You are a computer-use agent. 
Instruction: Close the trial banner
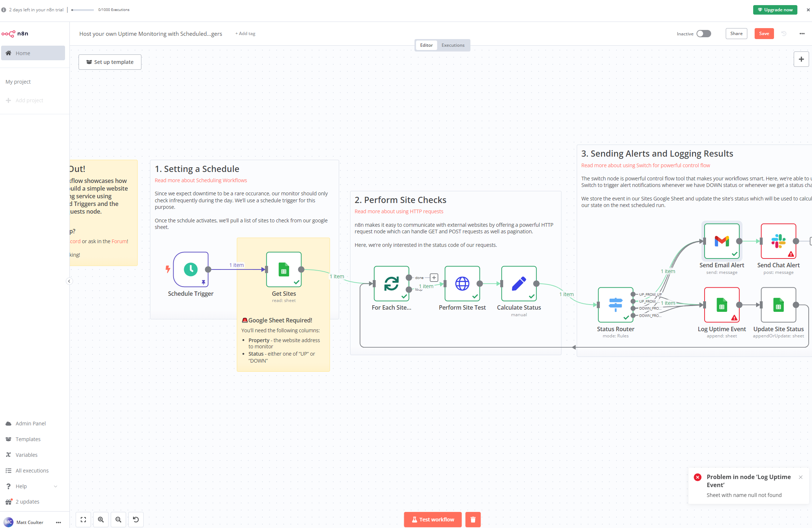tap(808, 10)
